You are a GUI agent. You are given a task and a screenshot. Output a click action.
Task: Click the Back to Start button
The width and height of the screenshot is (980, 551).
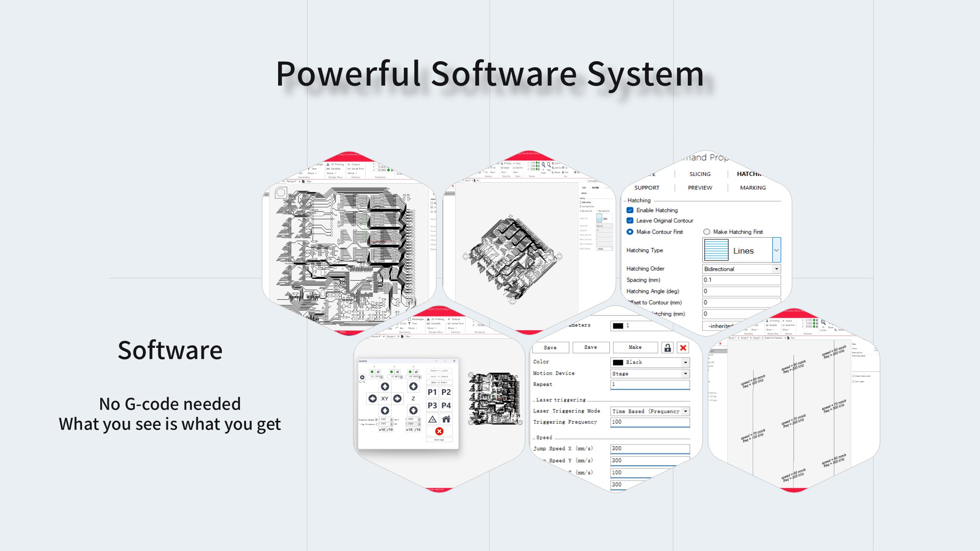tap(439, 382)
